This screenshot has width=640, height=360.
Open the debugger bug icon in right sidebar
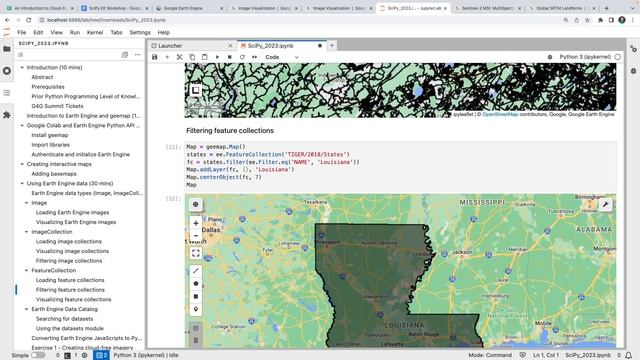coord(633,71)
